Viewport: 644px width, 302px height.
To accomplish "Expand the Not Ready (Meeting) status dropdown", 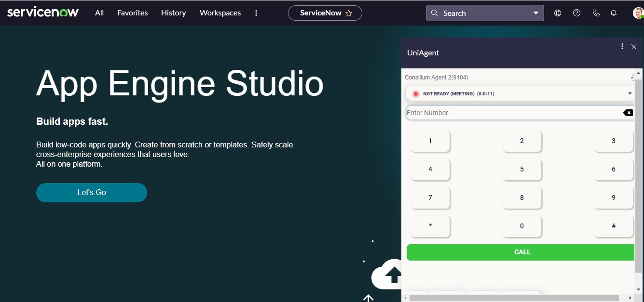I will 630,93.
